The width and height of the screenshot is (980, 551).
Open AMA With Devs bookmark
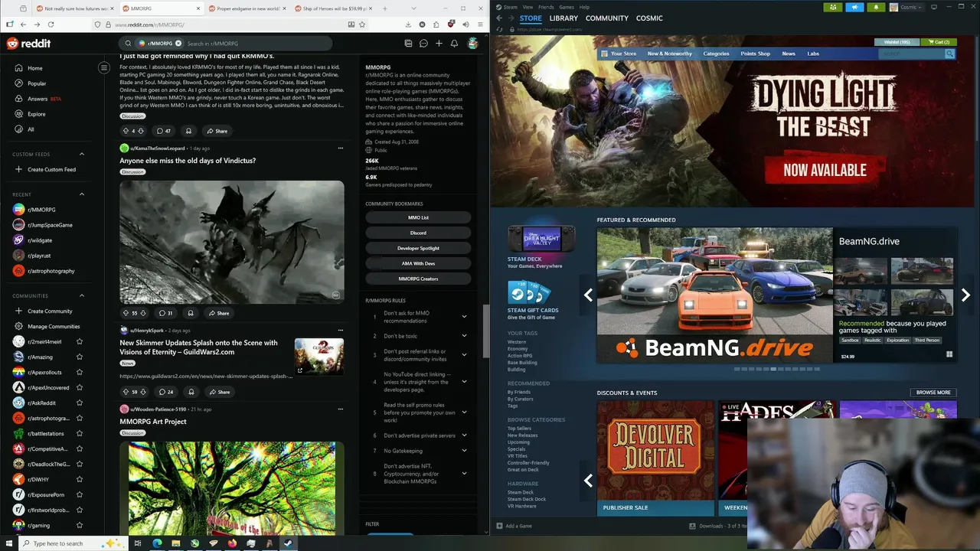click(x=418, y=263)
